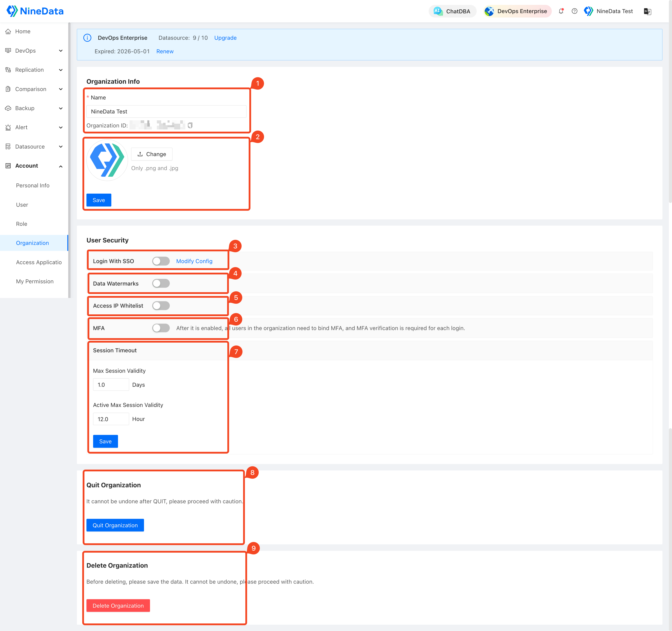The image size is (672, 631).
Task: Go to the Role page
Action: [22, 224]
